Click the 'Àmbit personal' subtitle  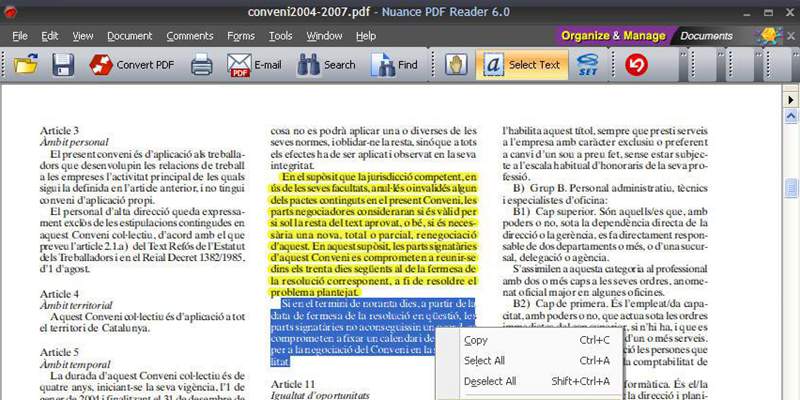click(74, 142)
